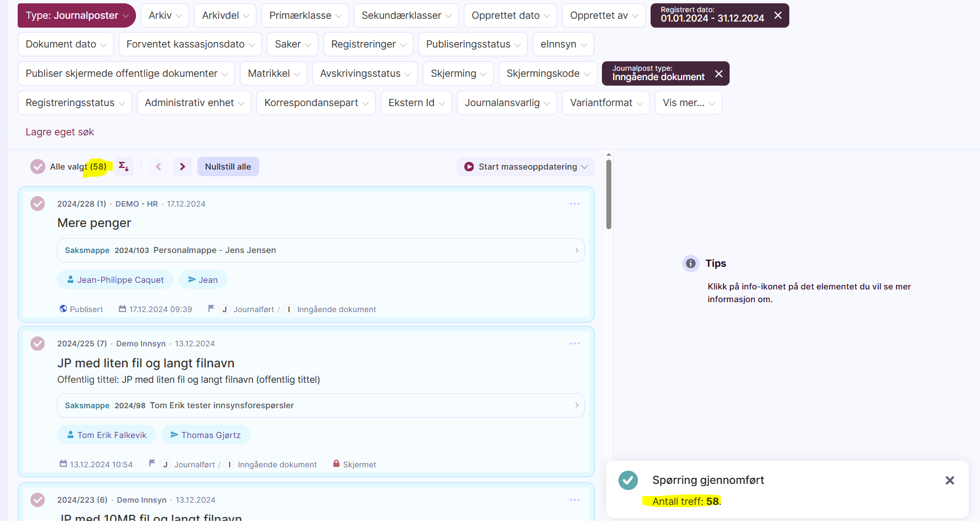The width and height of the screenshot is (980, 522).
Task: Click the Tom Erik Falkevik chip
Action: 107,435
